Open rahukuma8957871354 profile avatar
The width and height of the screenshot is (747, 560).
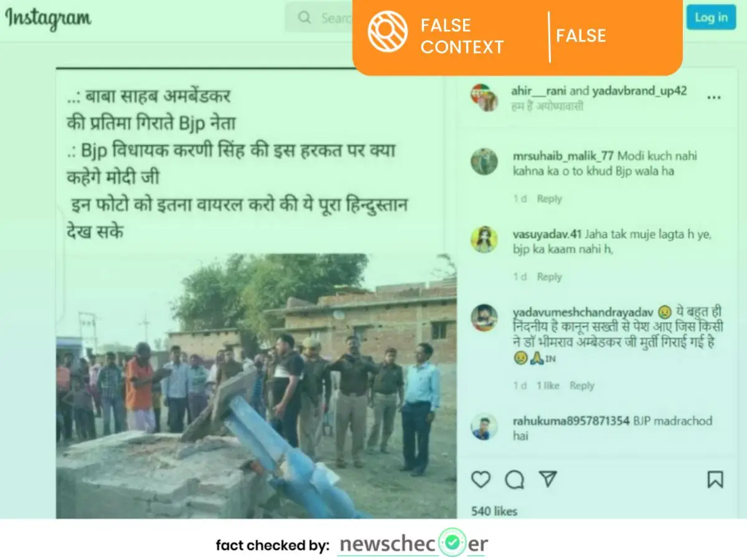click(484, 427)
